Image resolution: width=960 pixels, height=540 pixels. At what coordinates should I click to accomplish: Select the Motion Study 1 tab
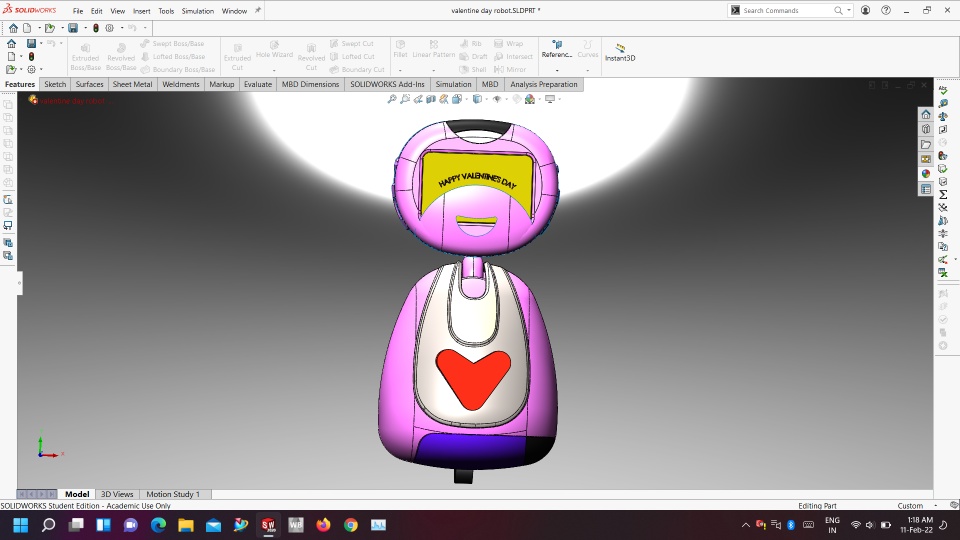(172, 494)
